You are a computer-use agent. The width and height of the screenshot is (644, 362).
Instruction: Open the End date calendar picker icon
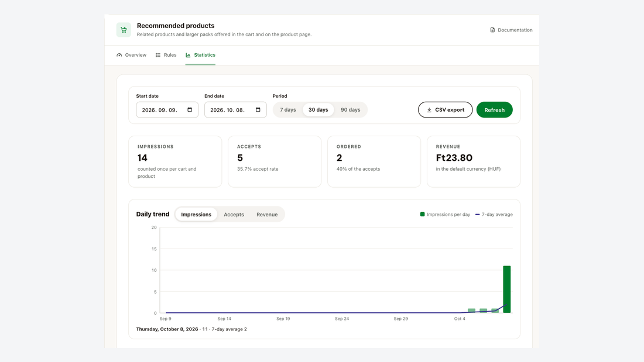pos(258,109)
